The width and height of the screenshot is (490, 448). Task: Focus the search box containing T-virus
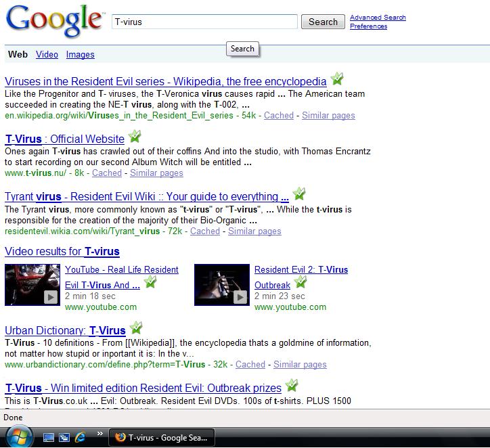pos(204,22)
